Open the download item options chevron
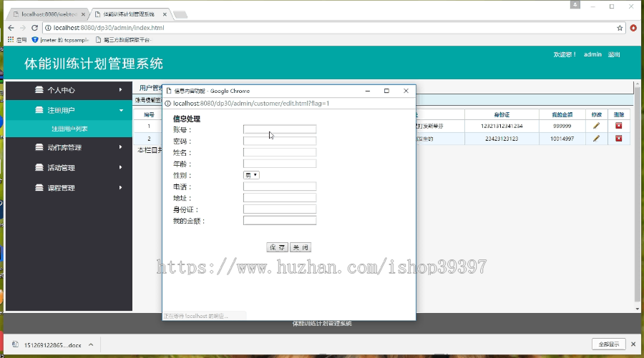644x358 pixels. [91, 345]
